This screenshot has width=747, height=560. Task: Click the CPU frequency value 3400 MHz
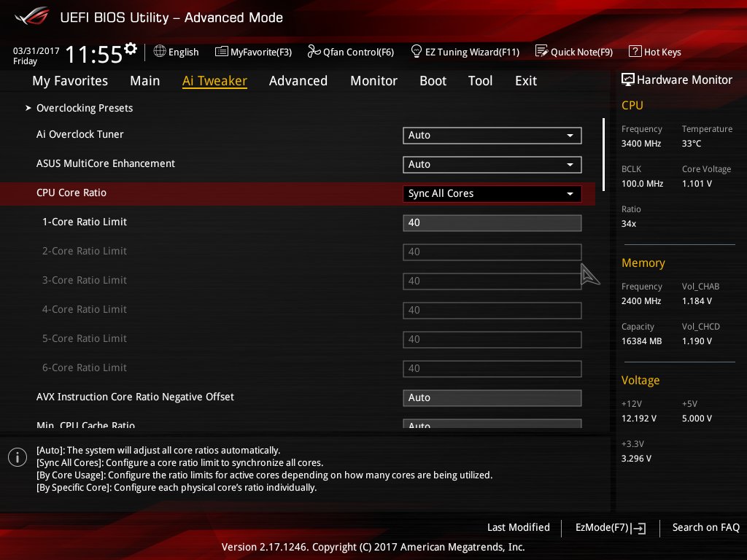[641, 144]
